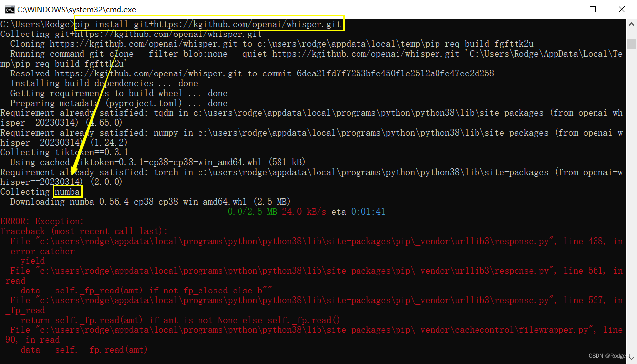Click the 'pip install git+https://kgithub.com/openai/whisper.git' command

click(208, 24)
